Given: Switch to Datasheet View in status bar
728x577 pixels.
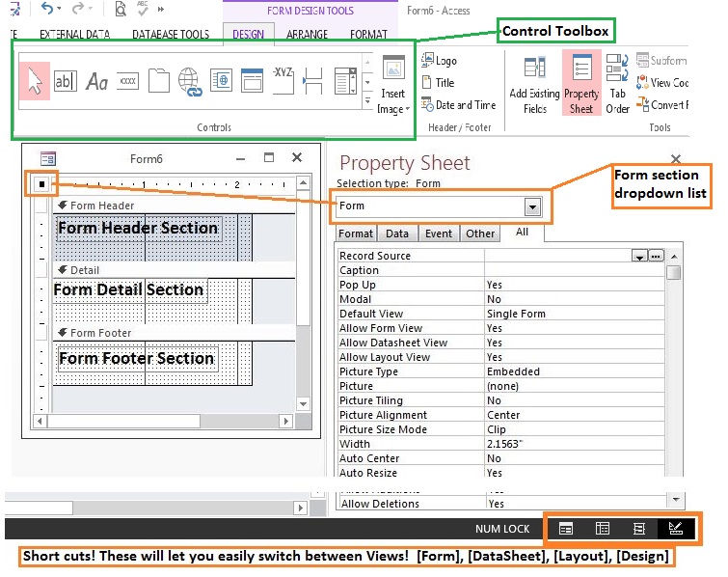Looking at the screenshot, I should [603, 529].
